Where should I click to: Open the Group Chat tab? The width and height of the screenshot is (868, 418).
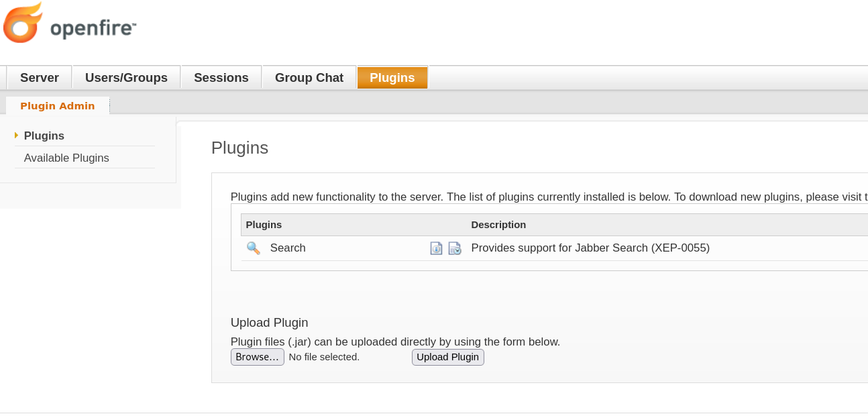(309, 78)
